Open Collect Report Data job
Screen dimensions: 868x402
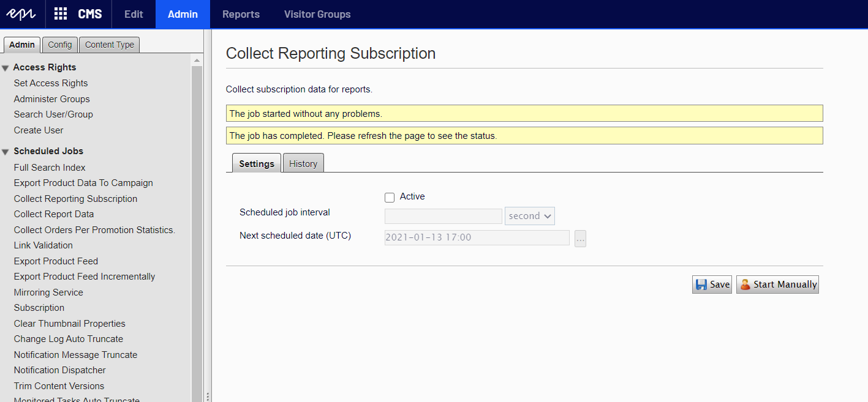[x=54, y=214]
